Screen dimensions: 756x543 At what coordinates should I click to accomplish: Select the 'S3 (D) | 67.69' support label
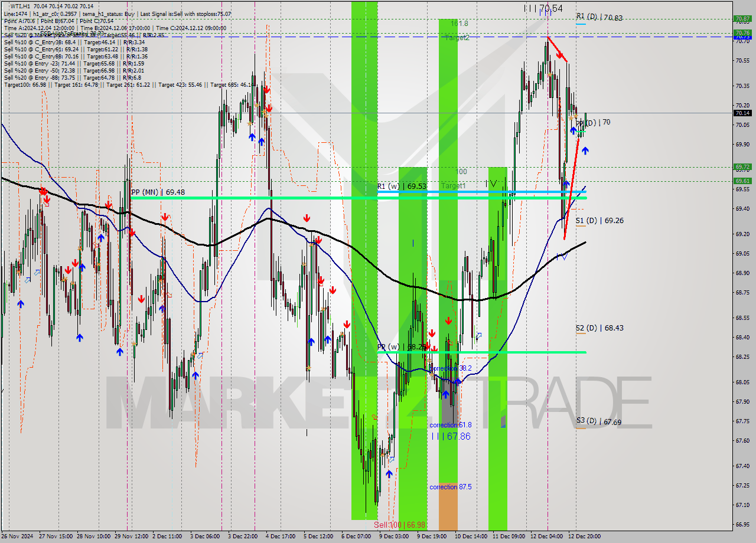point(599,422)
